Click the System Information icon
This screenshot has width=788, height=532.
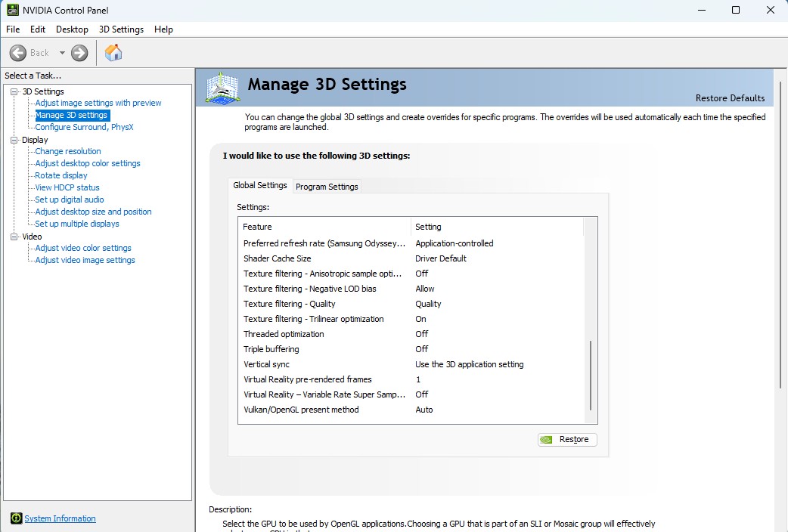16,518
